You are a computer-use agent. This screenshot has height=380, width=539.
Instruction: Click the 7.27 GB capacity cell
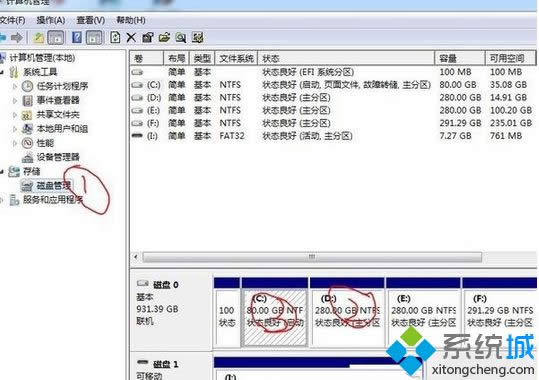(455, 136)
